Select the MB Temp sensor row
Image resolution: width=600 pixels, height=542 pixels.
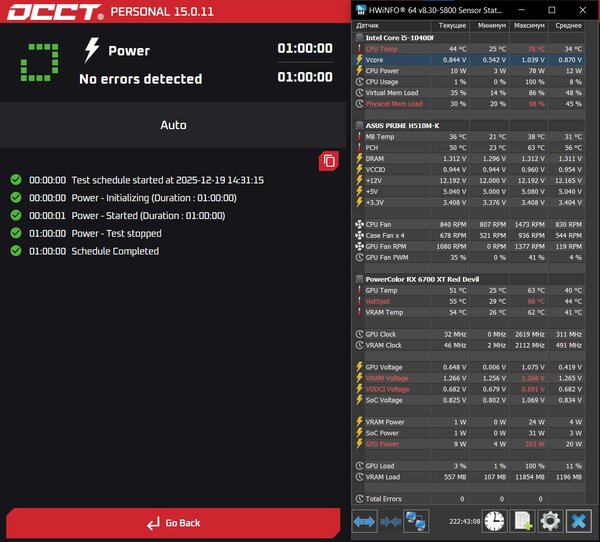tap(469, 137)
